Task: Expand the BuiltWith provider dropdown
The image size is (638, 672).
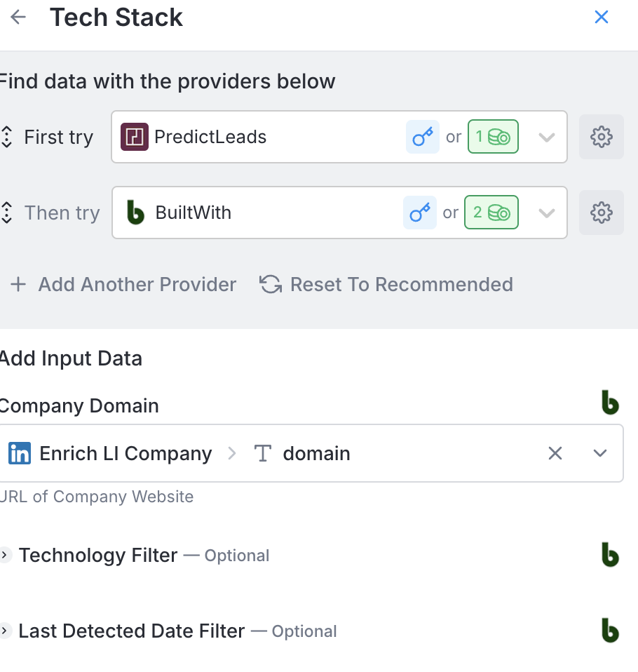Action: 546,213
